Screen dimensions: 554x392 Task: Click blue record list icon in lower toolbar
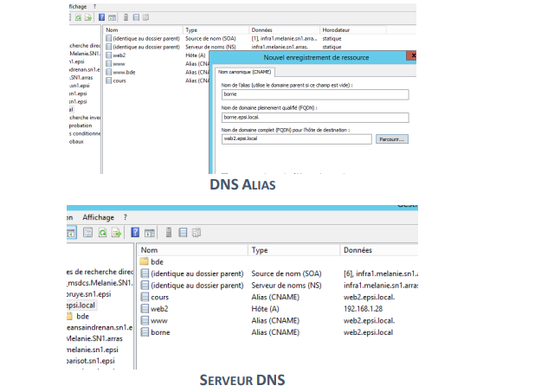(x=183, y=233)
